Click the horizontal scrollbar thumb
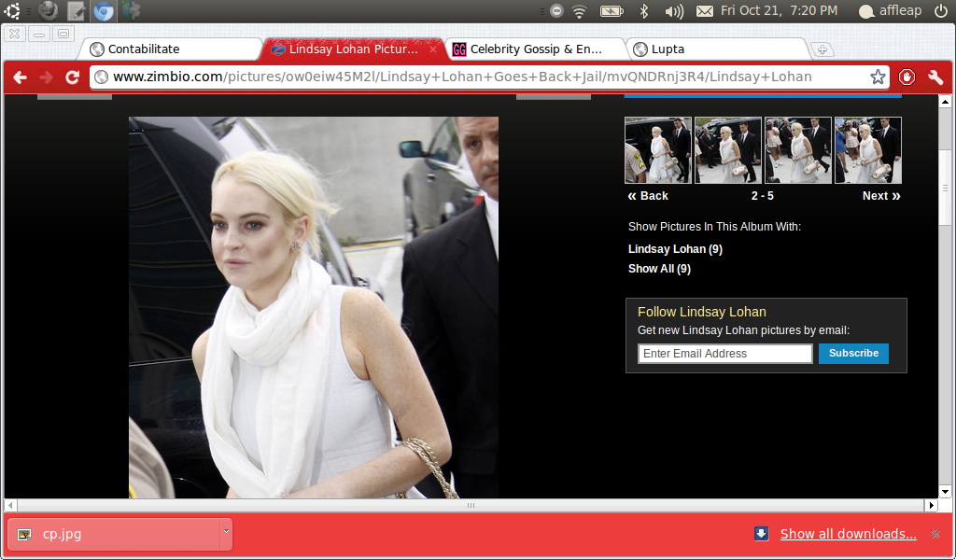The image size is (956, 560). point(471,505)
